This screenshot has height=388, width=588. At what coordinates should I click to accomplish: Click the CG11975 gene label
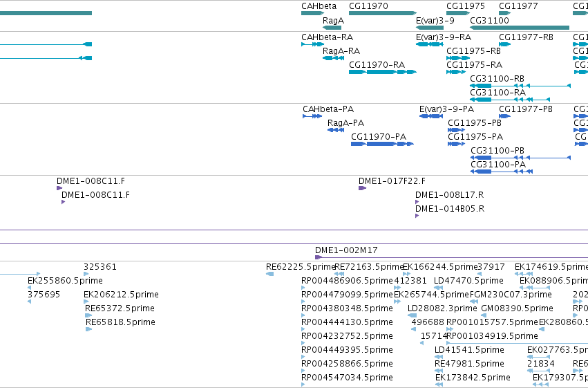(x=466, y=6)
